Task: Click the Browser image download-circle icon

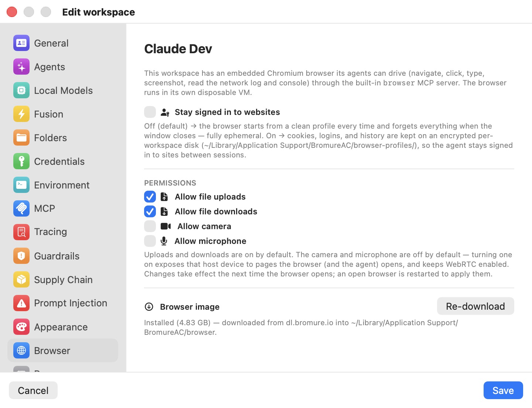Action: 149,307
